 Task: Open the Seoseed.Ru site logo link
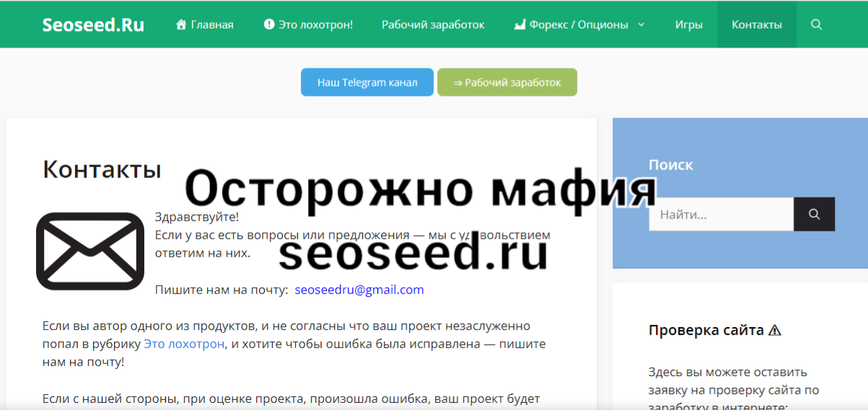pos(93,25)
